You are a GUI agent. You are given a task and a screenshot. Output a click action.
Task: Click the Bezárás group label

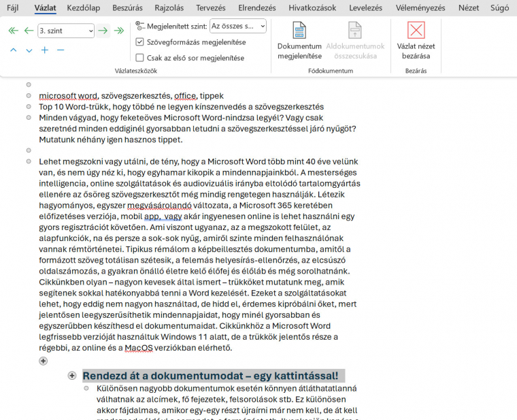(x=416, y=71)
